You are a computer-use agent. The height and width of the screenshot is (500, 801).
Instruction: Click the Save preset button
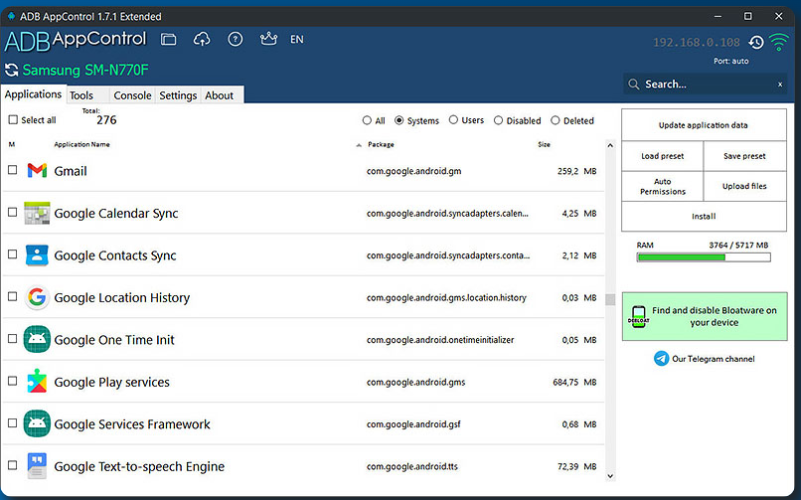coord(745,156)
